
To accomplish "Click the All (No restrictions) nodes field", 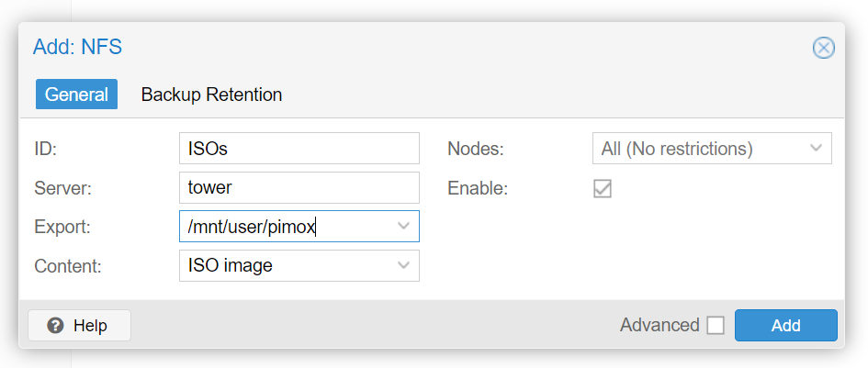I will [x=712, y=148].
